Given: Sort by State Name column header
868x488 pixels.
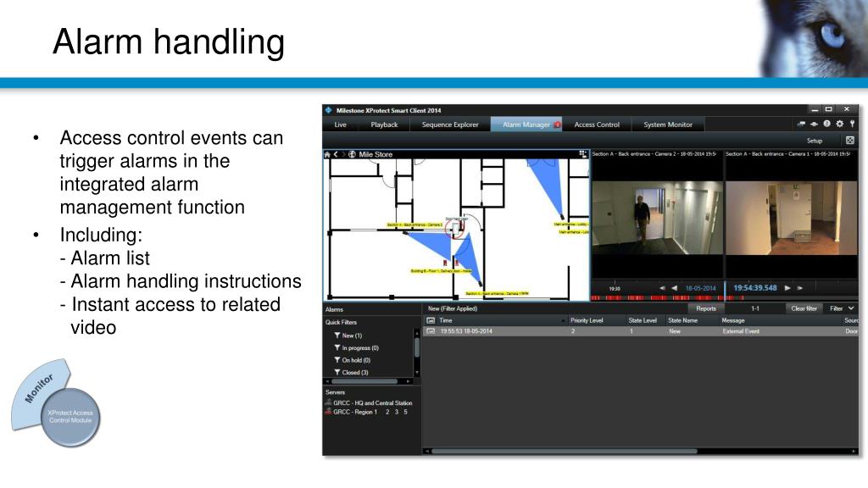Looking at the screenshot, I should coord(692,320).
